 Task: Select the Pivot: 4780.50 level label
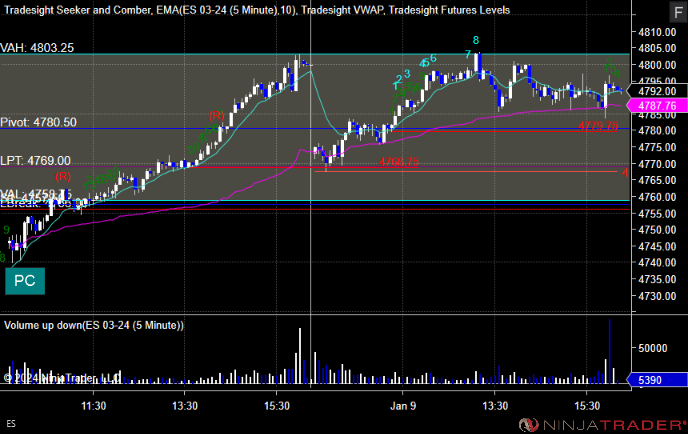[x=39, y=122]
